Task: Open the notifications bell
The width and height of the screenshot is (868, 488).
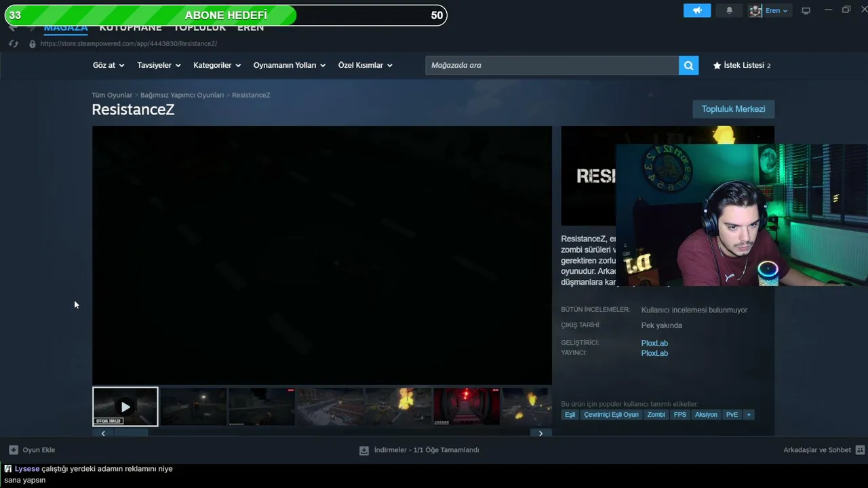Action: [x=730, y=10]
